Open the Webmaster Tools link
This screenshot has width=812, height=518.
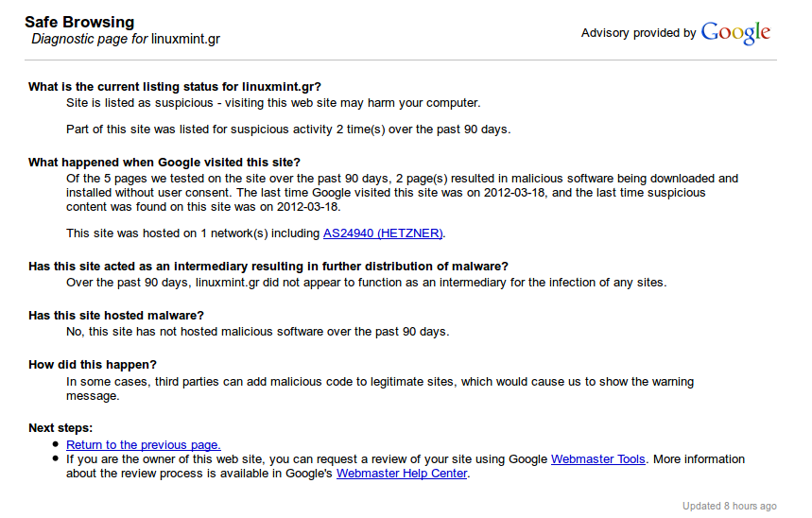[597, 459]
